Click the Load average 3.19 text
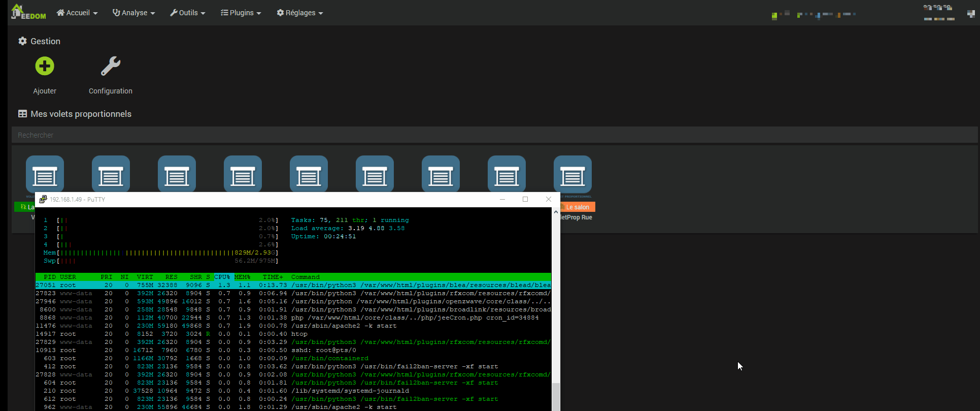The height and width of the screenshot is (411, 980). point(348,228)
